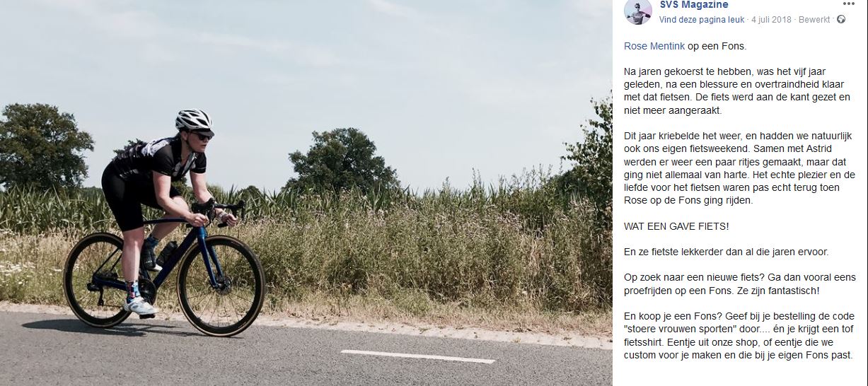The width and height of the screenshot is (868, 386).
Task: Click the paragraph starting 'En koop je een Fons?'
Action: tap(739, 336)
